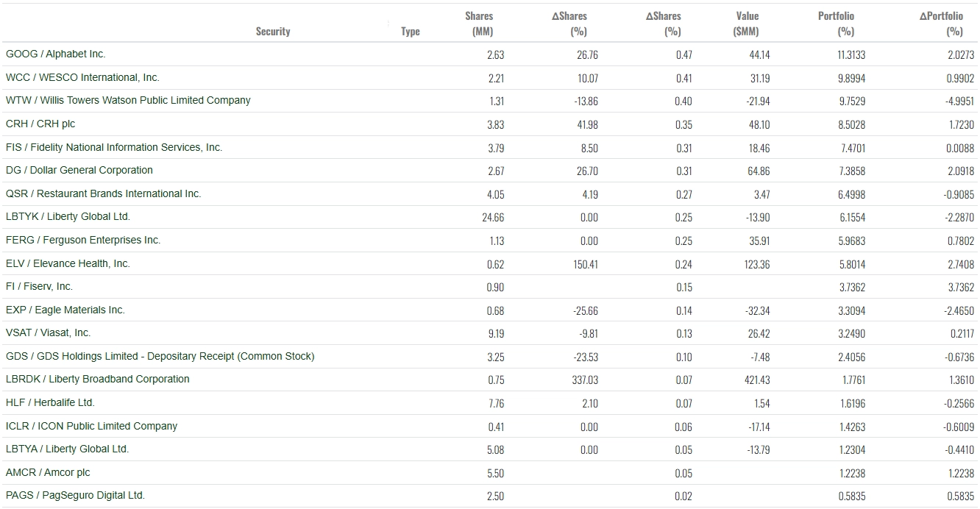The width and height of the screenshot is (980, 509).
Task: Select Amcor's 5.50 shares cell
Action: point(497,474)
